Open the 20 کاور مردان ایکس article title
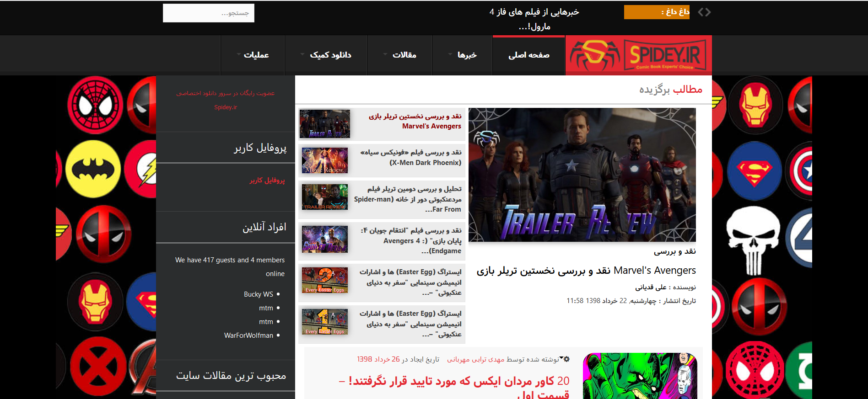 pyautogui.click(x=454, y=388)
